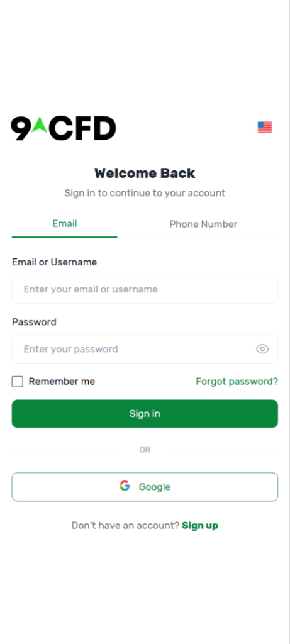Click the OR divider text

[145, 450]
